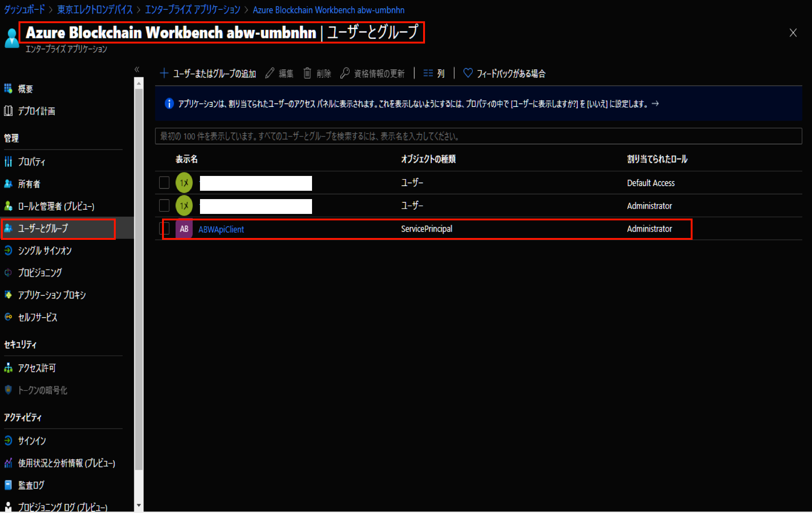Image resolution: width=812 pixels, height=513 pixels.
Task: Check the ABWApiClient row checkbox
Action: pyautogui.click(x=164, y=228)
